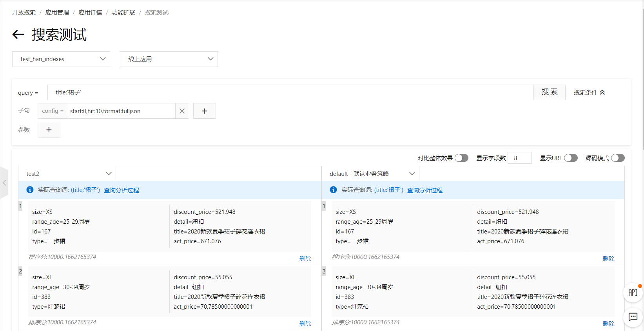Click the 显示字段数 number field
The width and height of the screenshot is (644, 331).
click(x=519, y=158)
